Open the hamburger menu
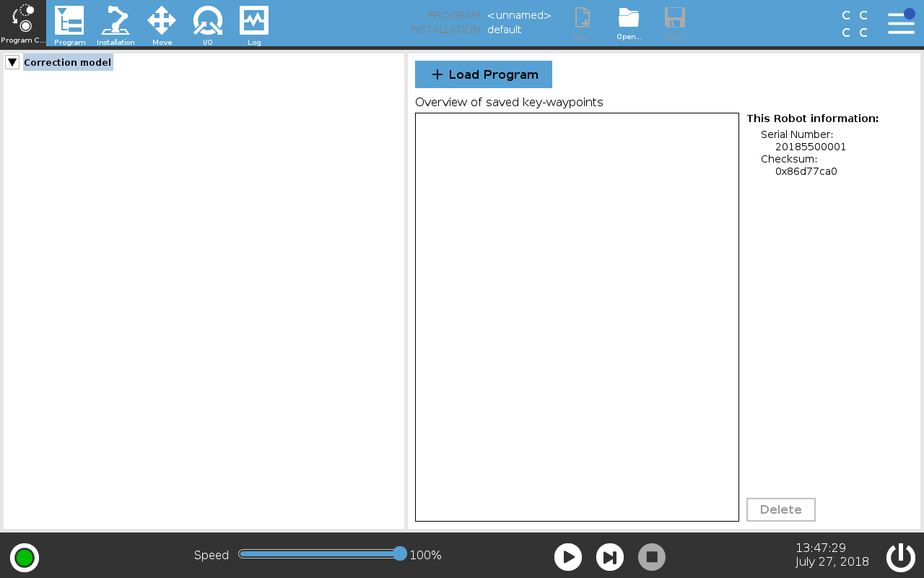Image resolution: width=924 pixels, height=578 pixels. click(901, 22)
